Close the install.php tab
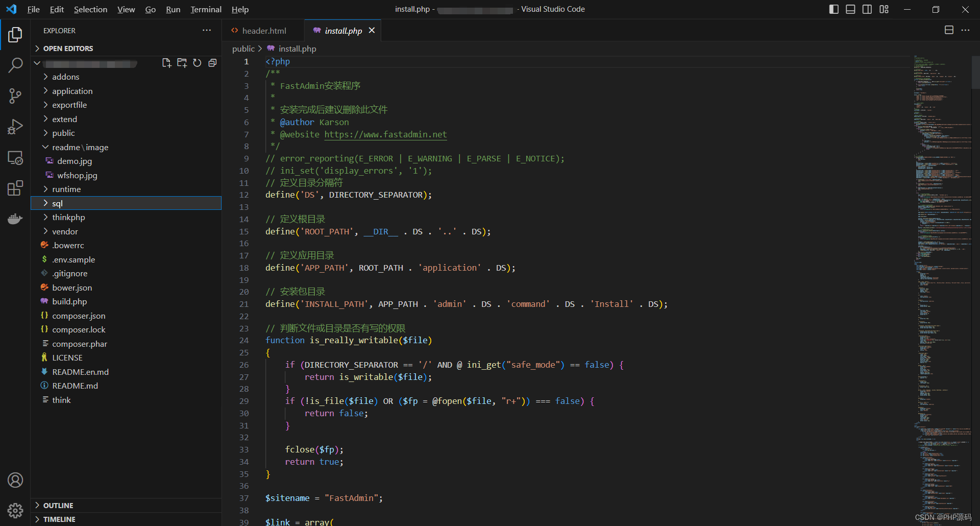This screenshot has height=526, width=980. tap(372, 31)
